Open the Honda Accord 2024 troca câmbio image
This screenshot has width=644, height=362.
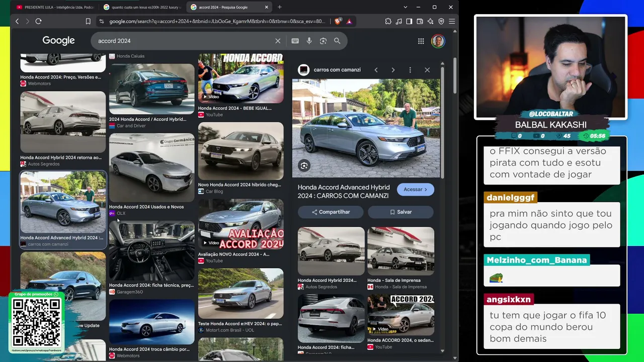click(151, 322)
